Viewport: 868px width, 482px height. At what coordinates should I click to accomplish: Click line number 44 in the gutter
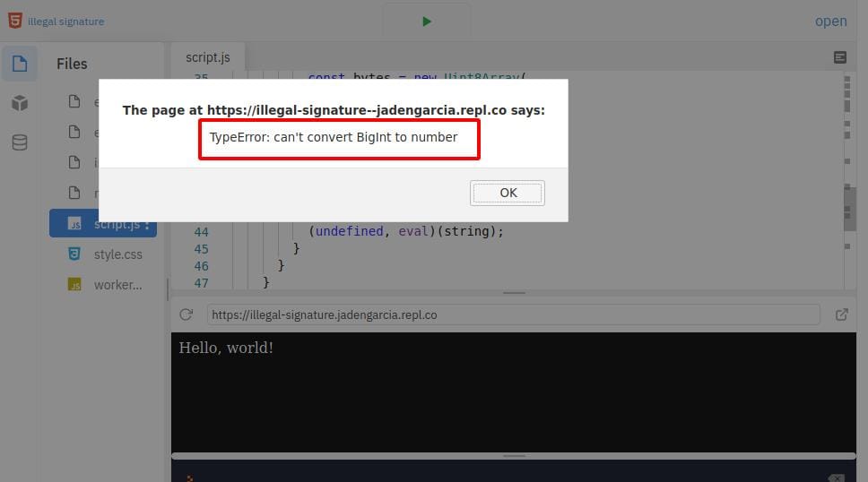(202, 232)
